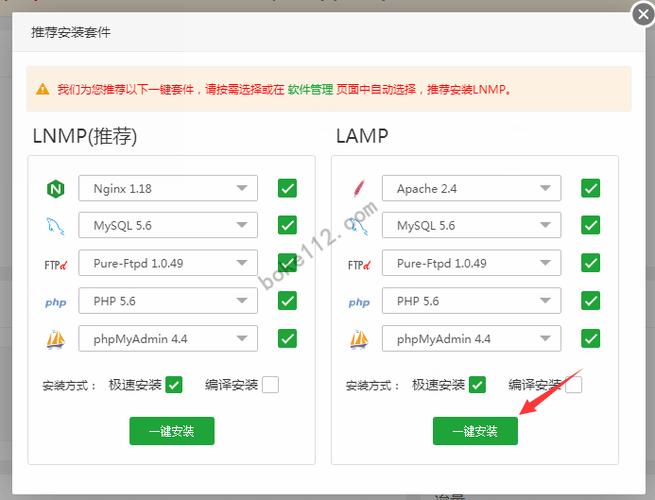Image resolution: width=655 pixels, height=500 pixels.
Task: Click the Nginx logo icon in LNMP
Action: click(56, 189)
